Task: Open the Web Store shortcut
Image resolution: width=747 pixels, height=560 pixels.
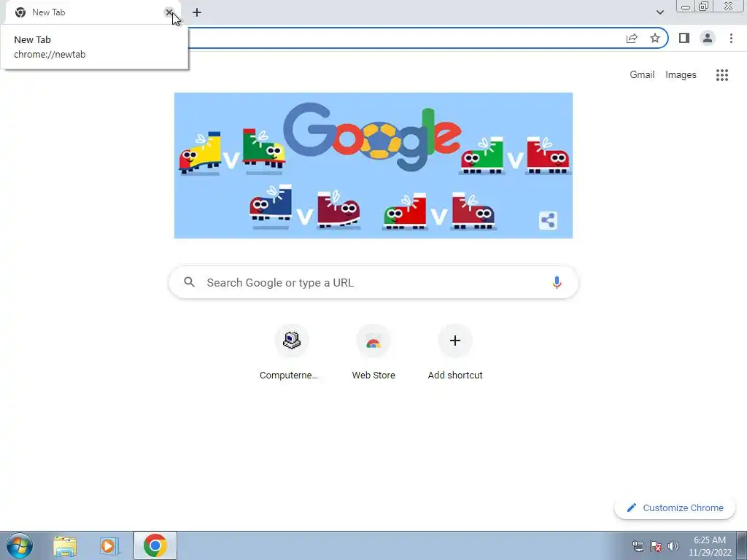Action: click(373, 352)
